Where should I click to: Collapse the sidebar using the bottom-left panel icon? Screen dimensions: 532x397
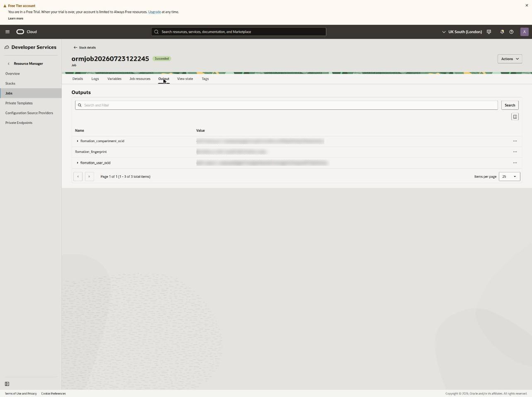click(7, 384)
